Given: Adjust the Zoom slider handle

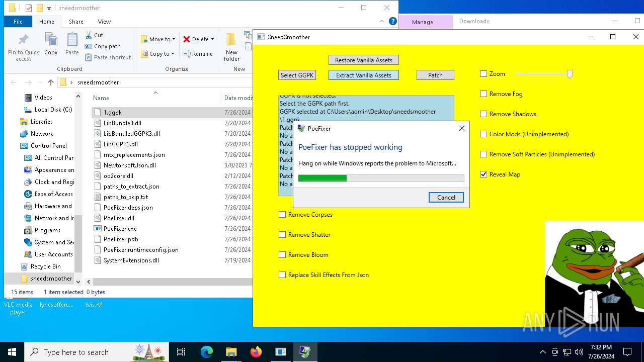Looking at the screenshot, I should pyautogui.click(x=570, y=74).
